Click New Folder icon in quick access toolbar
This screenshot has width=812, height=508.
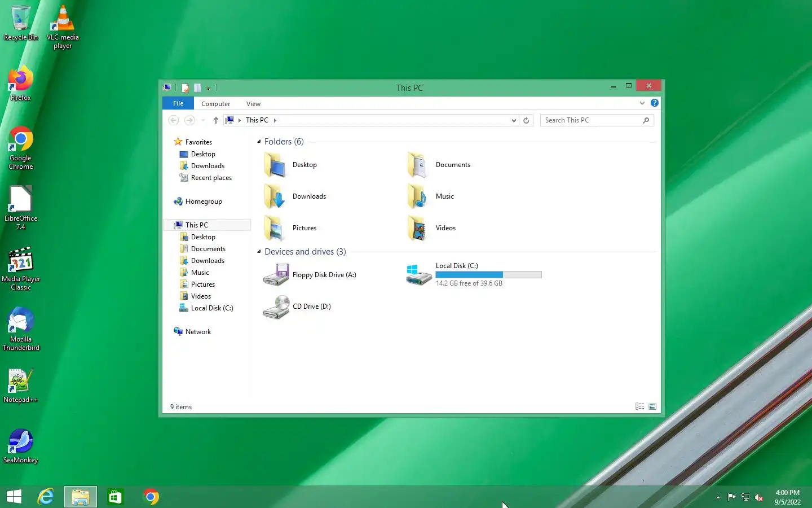point(197,87)
